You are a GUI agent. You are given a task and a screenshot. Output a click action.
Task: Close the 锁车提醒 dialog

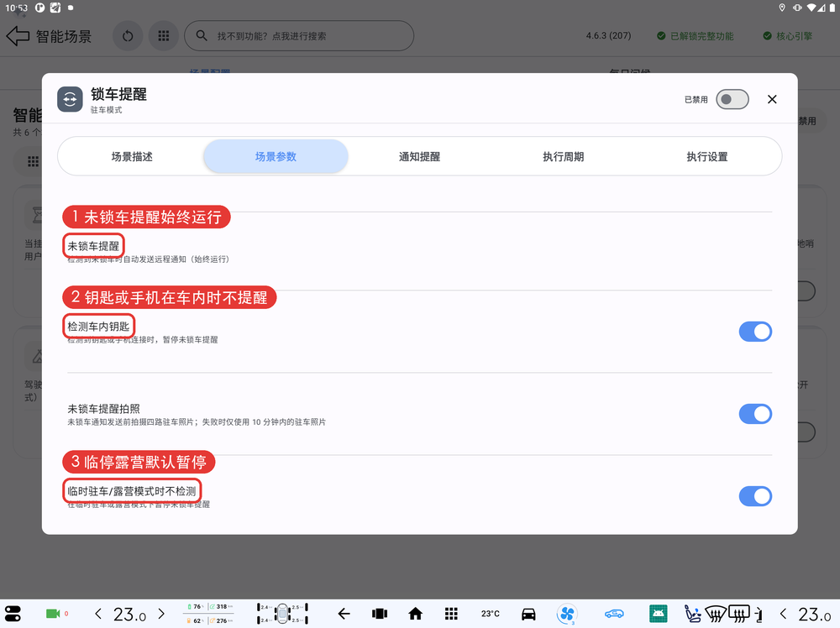[772, 99]
